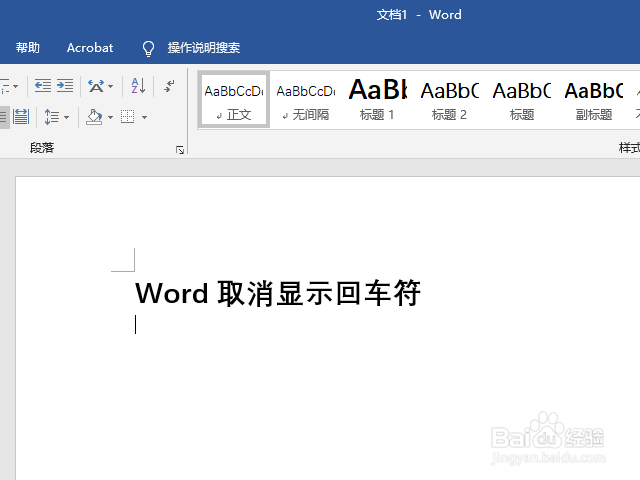Apply the 标题 2 style

click(449, 101)
